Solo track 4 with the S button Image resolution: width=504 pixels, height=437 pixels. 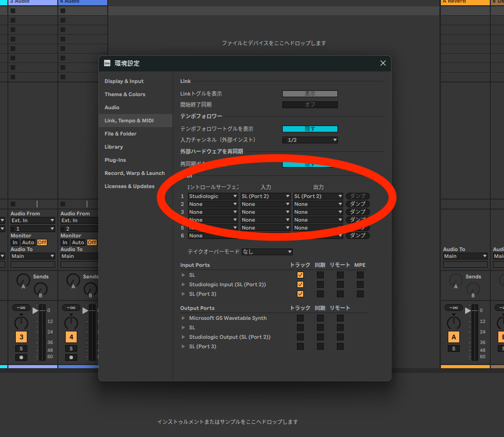pos(71,348)
